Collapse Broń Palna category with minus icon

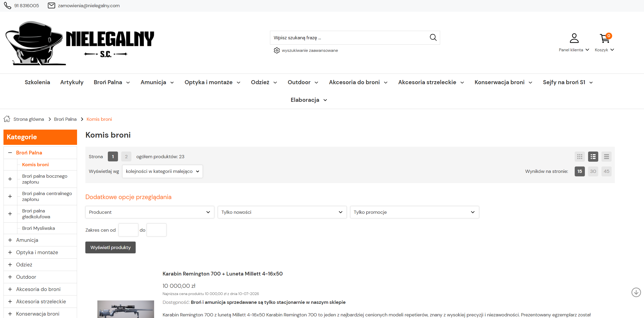tap(10, 153)
